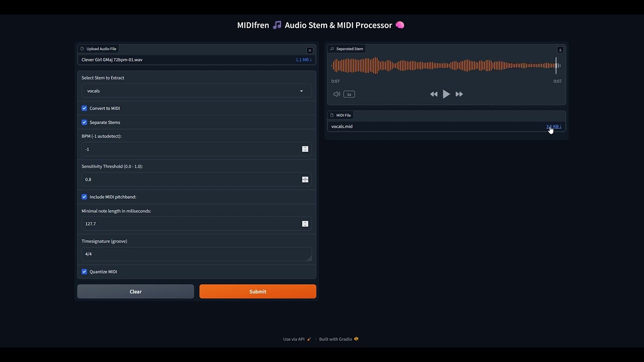
Task: Toggle the Separate Stems checkbox
Action: 85,122
